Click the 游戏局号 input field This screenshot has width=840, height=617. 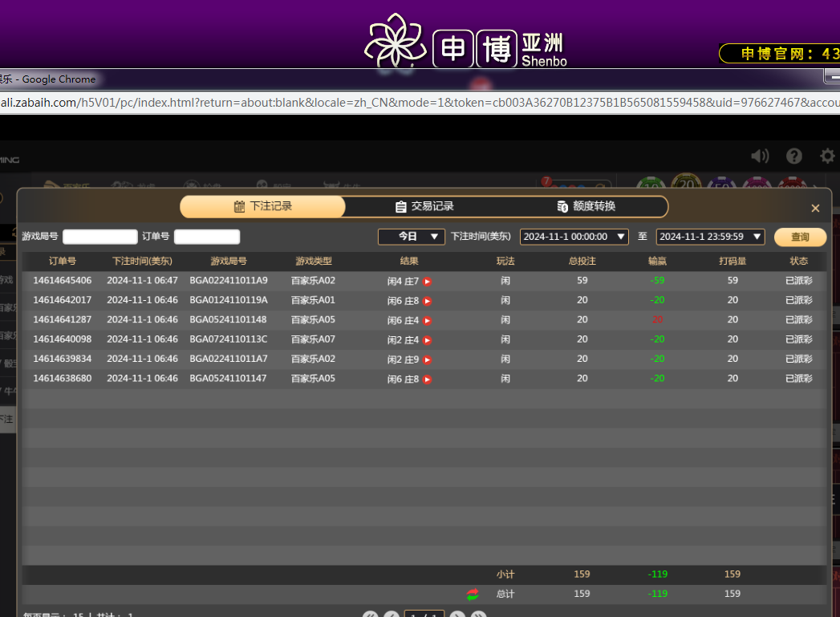click(100, 237)
